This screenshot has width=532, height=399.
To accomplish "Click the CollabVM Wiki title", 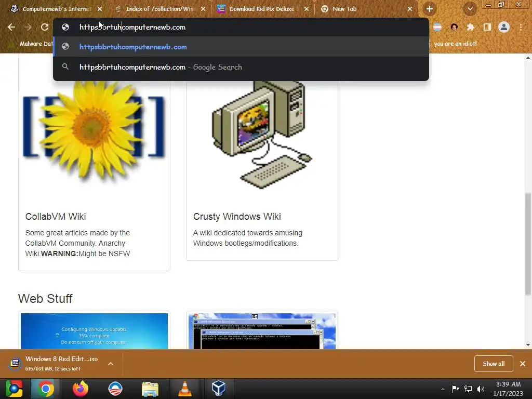I will (56, 217).
